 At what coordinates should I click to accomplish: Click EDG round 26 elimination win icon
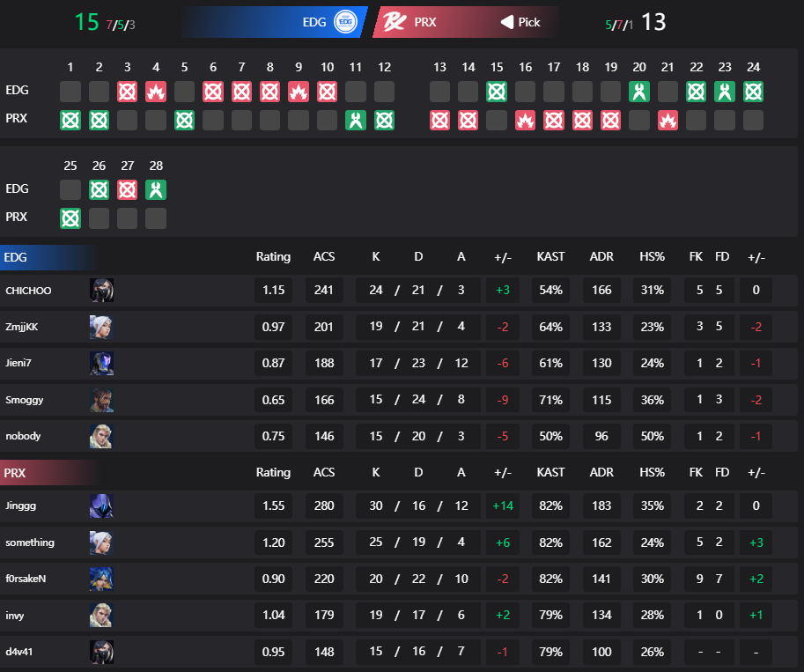[x=99, y=190]
